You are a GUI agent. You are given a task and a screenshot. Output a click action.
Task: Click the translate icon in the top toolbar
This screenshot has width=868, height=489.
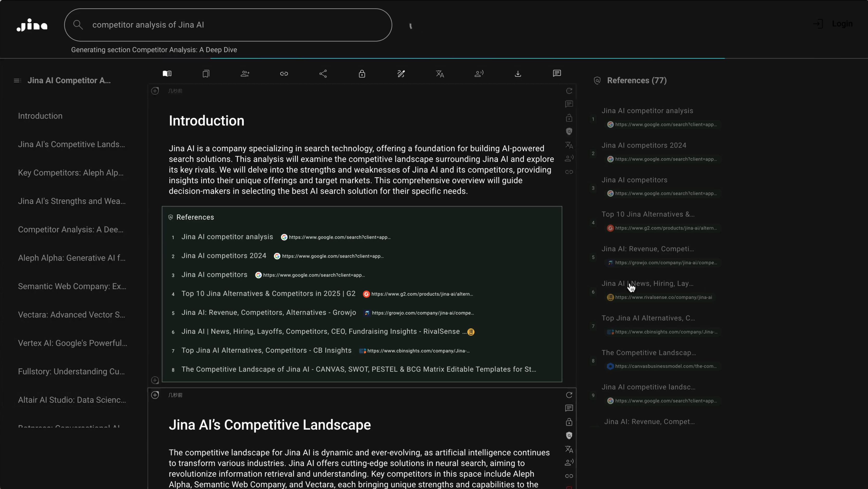440,74
